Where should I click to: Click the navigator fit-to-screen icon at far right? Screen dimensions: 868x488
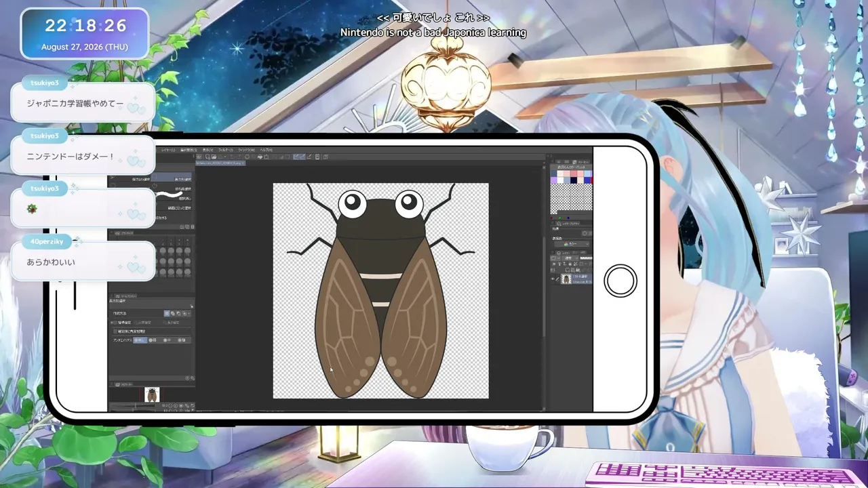tap(193, 406)
